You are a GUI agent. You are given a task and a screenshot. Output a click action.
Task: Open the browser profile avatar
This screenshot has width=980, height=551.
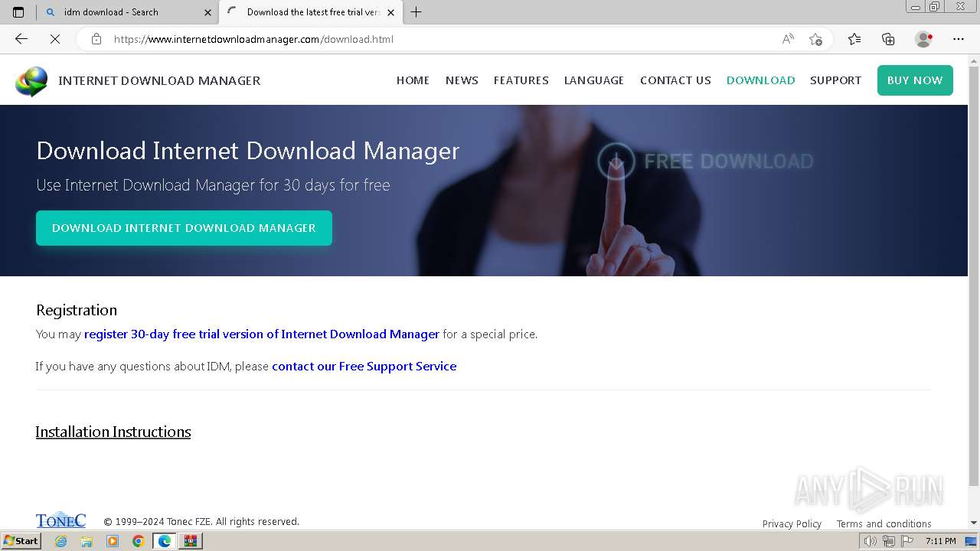click(x=923, y=39)
